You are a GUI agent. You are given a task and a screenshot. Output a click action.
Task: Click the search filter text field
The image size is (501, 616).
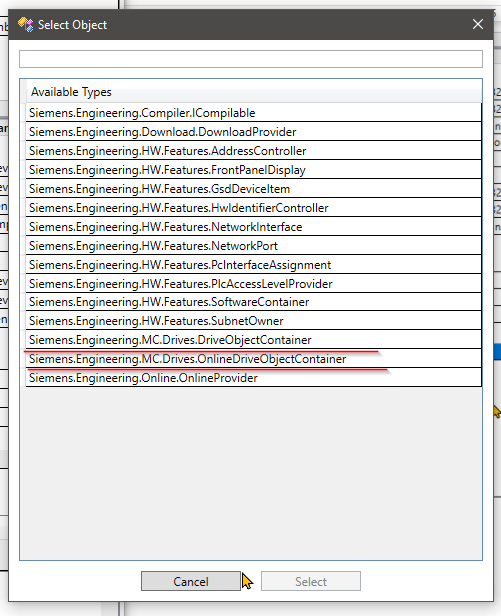[251, 59]
